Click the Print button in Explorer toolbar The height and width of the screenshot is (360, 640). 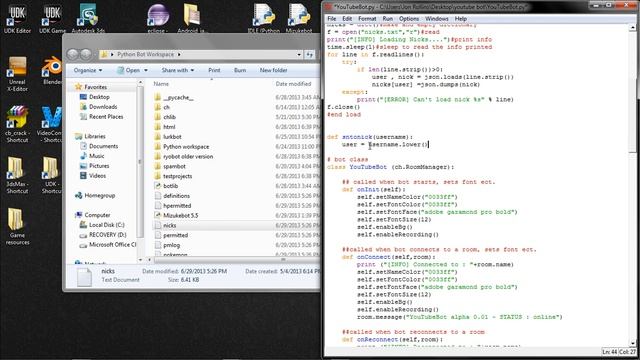click(x=214, y=70)
